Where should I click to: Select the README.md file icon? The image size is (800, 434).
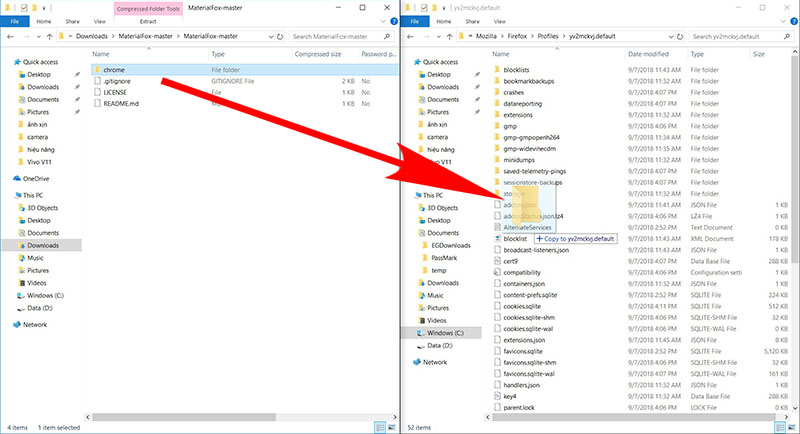[97, 104]
